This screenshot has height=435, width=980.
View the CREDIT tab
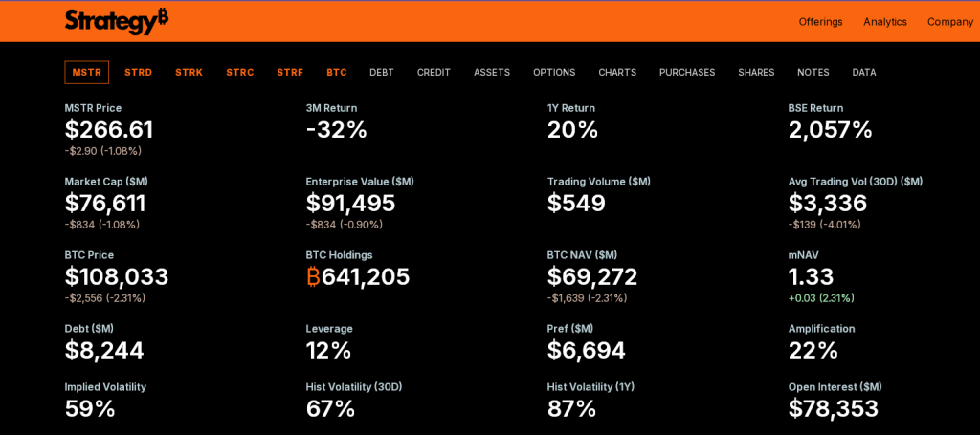[434, 73]
